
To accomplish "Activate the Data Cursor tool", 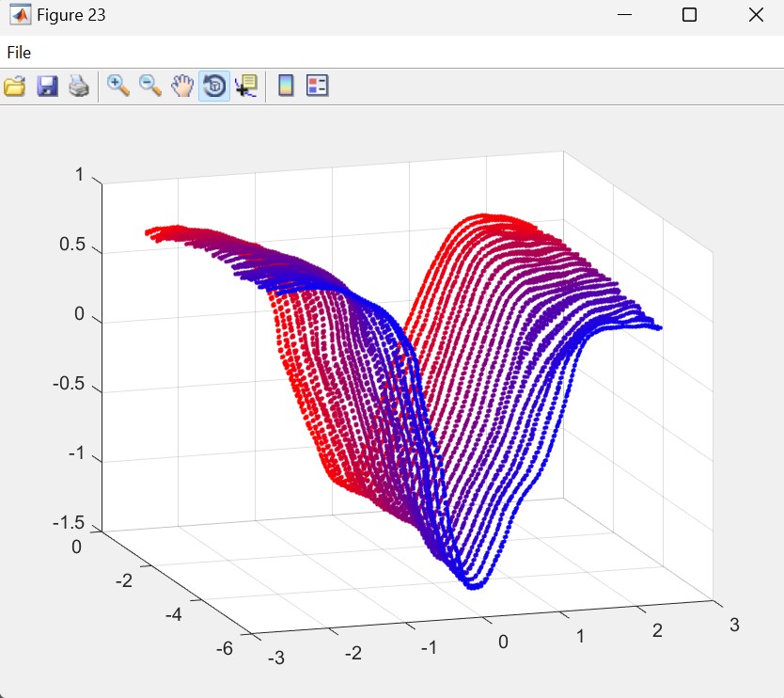I will pos(246,87).
